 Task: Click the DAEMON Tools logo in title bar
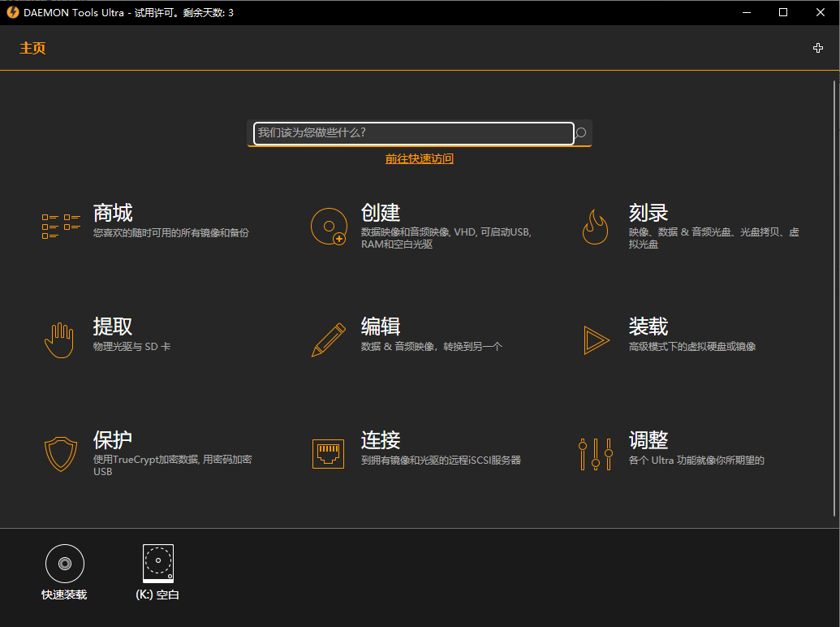(12, 12)
